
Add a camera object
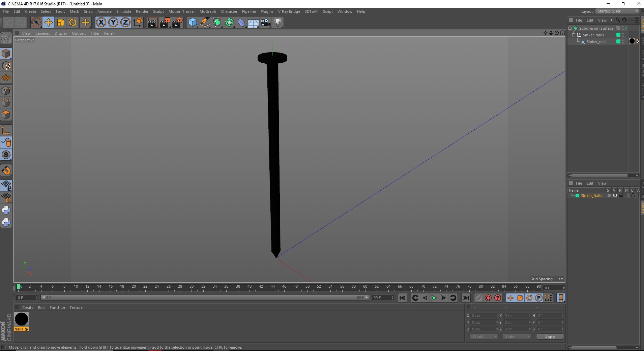click(266, 23)
